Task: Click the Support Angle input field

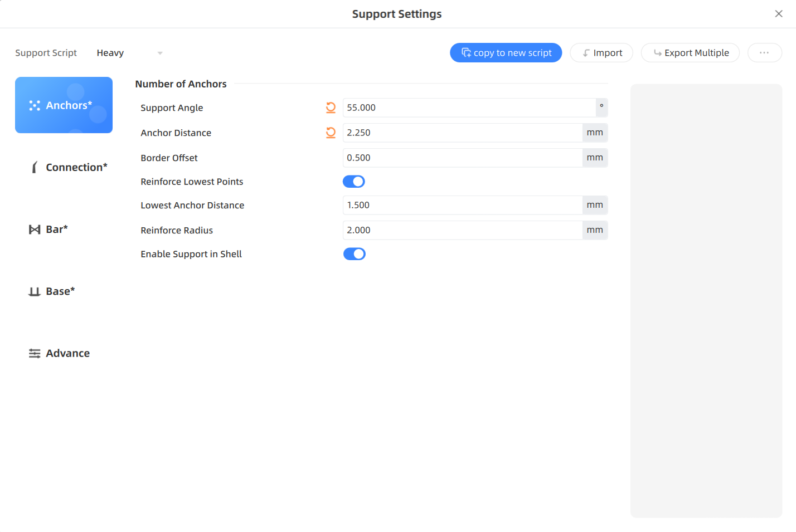Action: tap(469, 108)
